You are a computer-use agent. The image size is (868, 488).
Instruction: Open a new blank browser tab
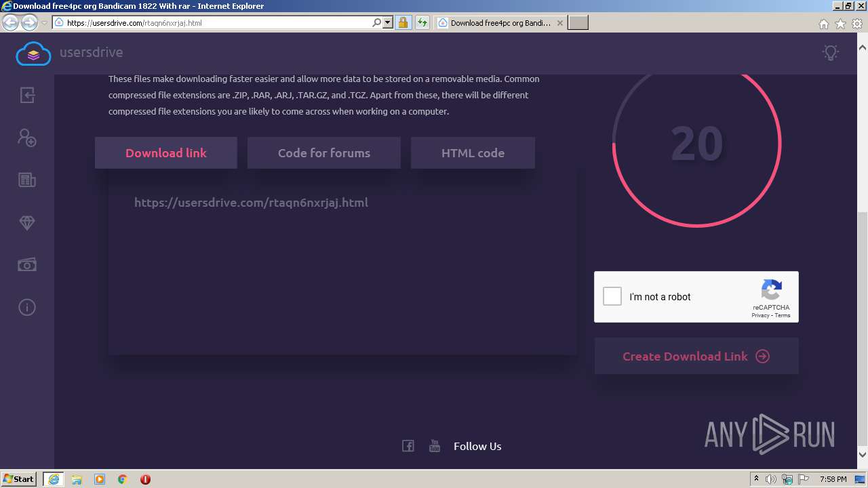click(x=578, y=22)
